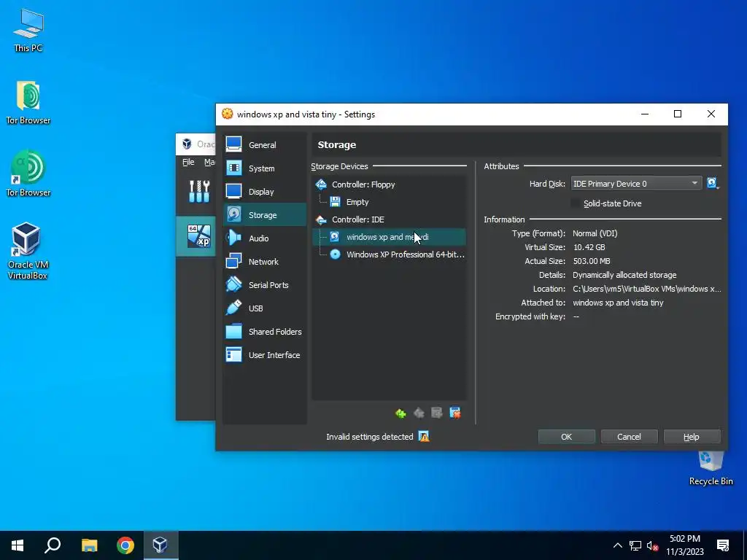Click the USB plug icon
The image size is (747, 560).
tap(233, 308)
